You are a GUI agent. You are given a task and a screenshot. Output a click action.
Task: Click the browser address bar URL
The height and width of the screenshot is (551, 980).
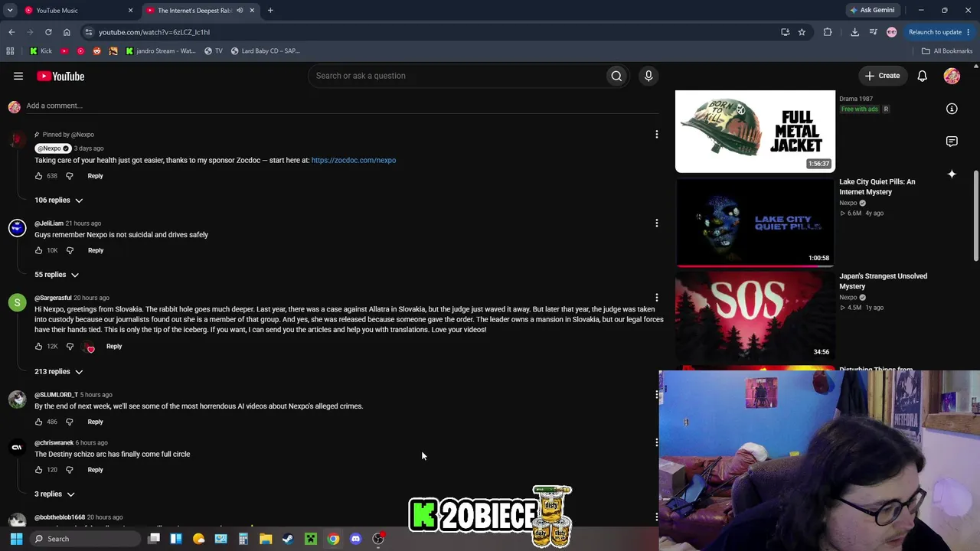(x=154, y=32)
